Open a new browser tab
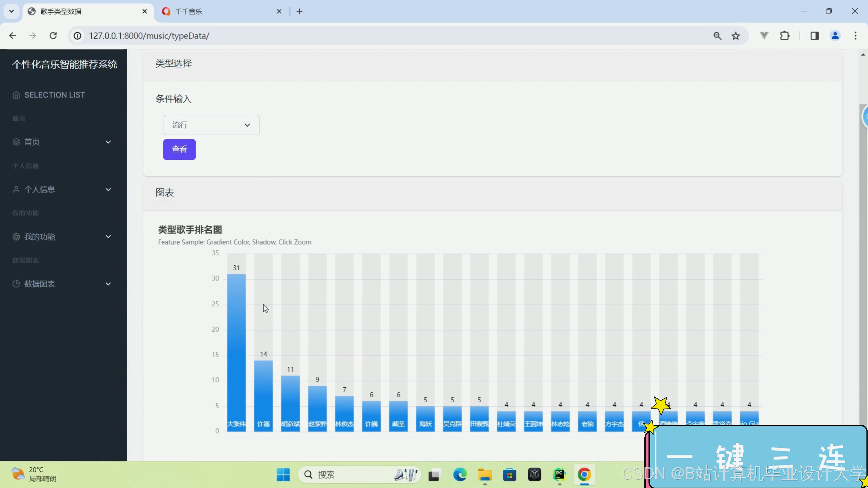The image size is (868, 488). click(x=299, y=12)
